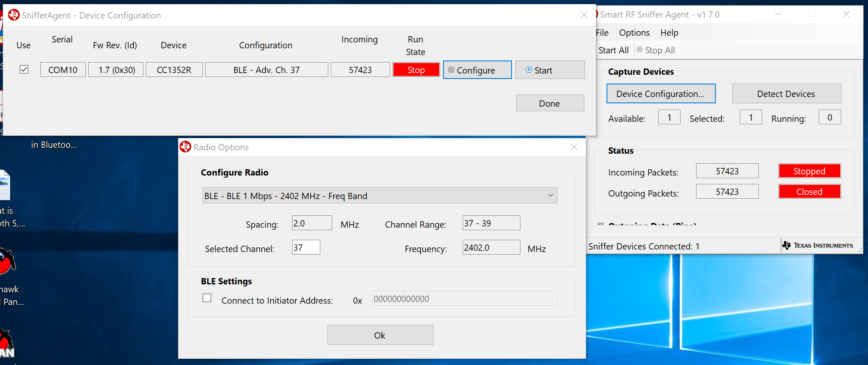Click the red Stopped status indicator
Image resolution: width=868 pixels, height=365 pixels.
pyautogui.click(x=810, y=171)
